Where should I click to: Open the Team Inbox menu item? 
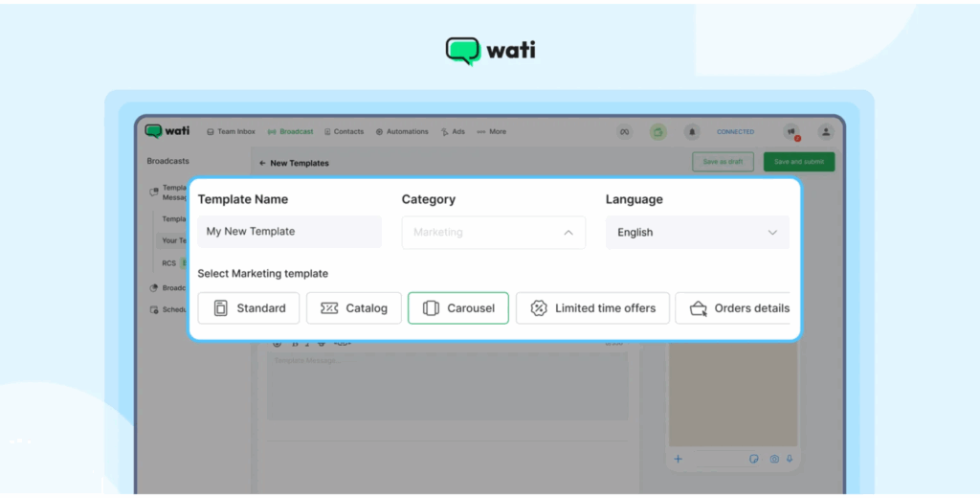click(232, 132)
